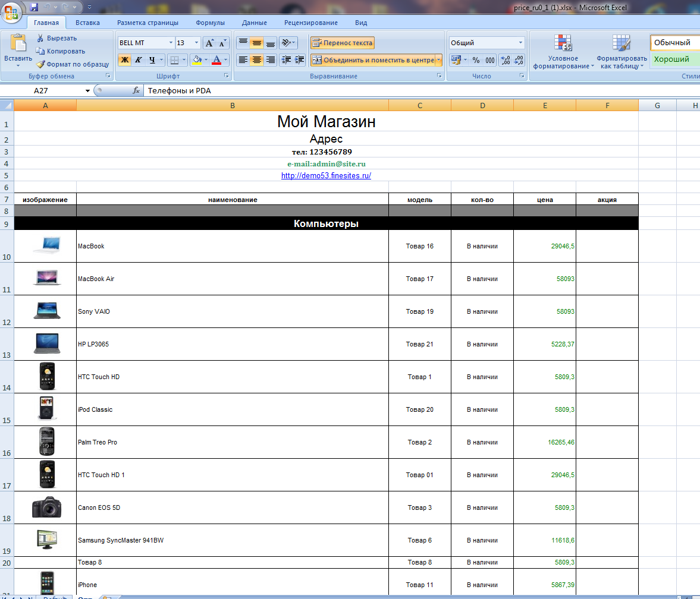Viewport: 700px width, 599px height.
Task: Toggle bold (Ж) formatting
Action: pos(125,60)
